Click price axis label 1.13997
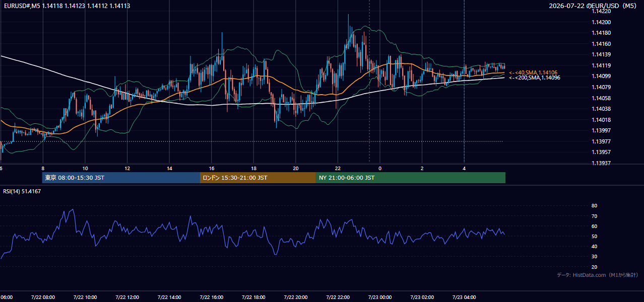 601,130
